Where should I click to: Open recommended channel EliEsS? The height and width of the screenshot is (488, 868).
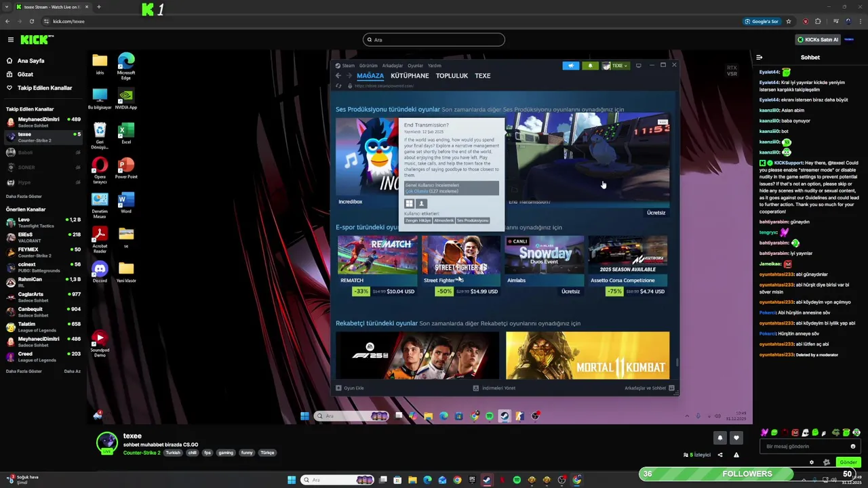(x=43, y=237)
